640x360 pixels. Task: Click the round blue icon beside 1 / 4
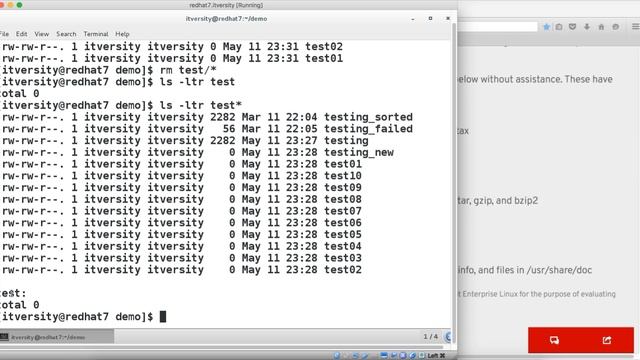coord(448,337)
